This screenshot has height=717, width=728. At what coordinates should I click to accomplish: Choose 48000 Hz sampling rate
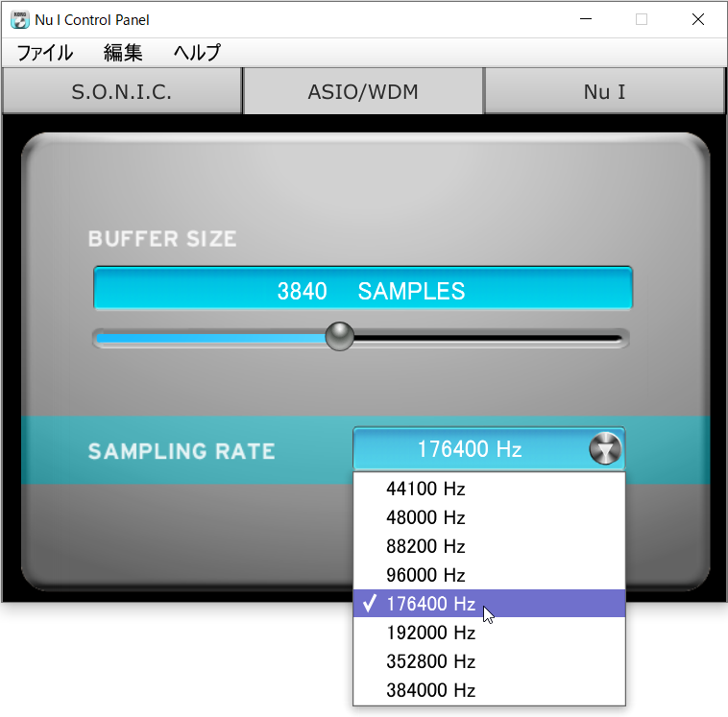489,517
